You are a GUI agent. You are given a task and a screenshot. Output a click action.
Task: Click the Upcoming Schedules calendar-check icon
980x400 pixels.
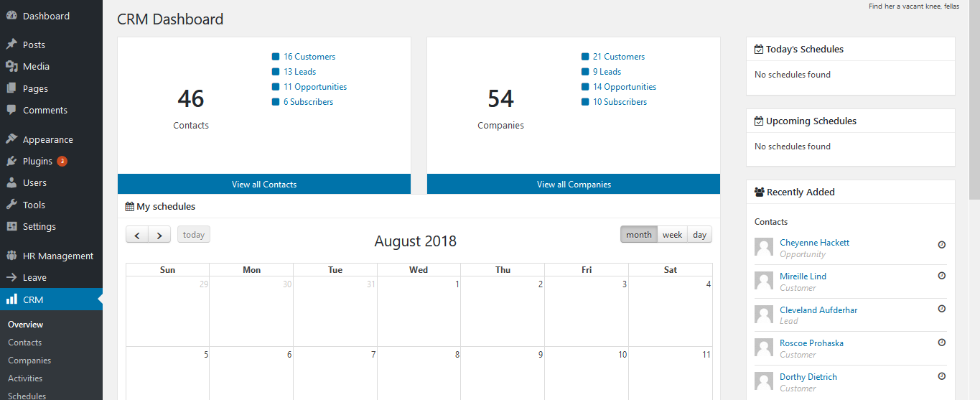point(759,121)
